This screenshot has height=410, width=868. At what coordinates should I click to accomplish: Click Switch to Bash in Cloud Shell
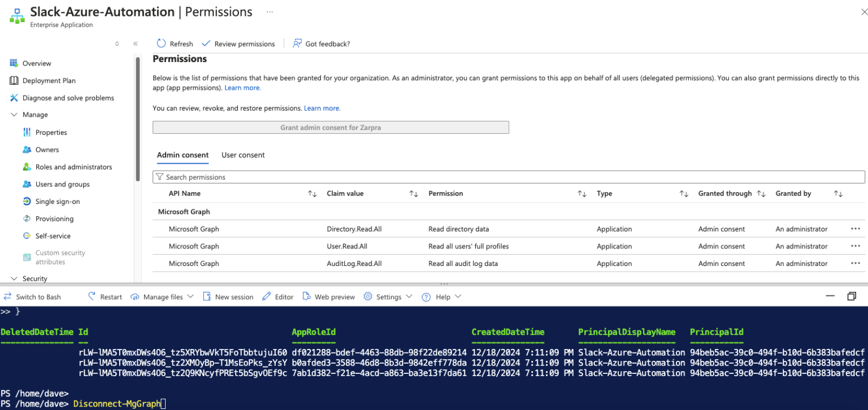(x=34, y=296)
